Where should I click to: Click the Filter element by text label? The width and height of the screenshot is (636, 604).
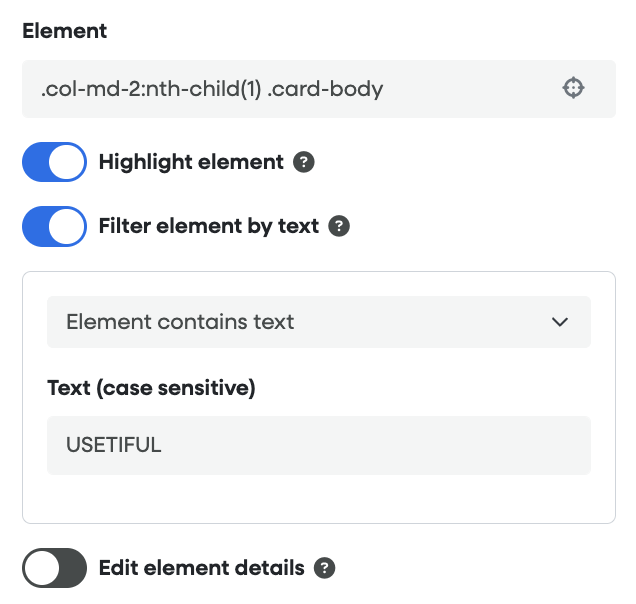click(208, 226)
